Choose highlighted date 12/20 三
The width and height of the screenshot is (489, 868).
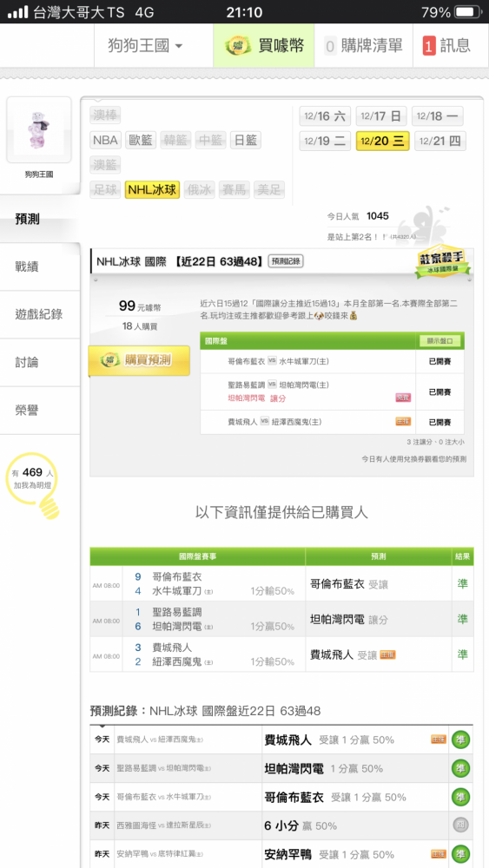(x=382, y=141)
